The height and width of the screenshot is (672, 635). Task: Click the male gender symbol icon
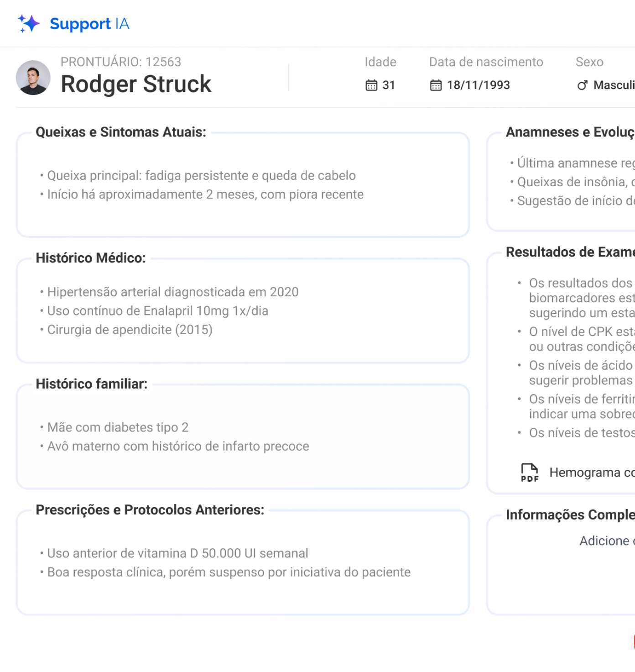tap(582, 85)
